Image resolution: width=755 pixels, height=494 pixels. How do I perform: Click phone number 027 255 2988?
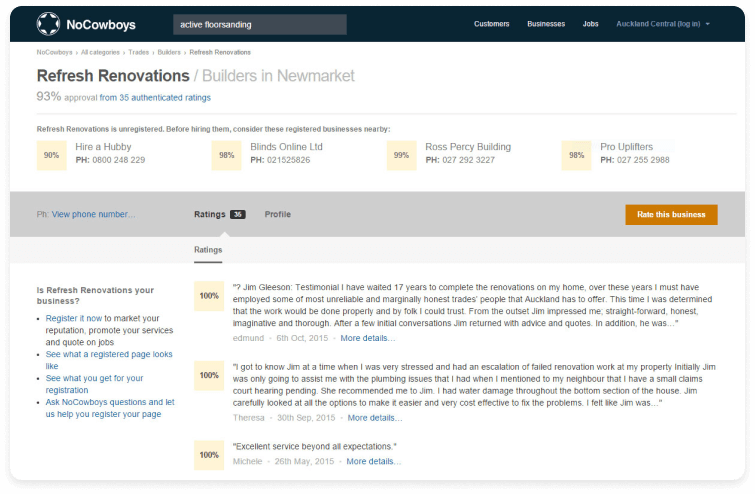pos(643,160)
